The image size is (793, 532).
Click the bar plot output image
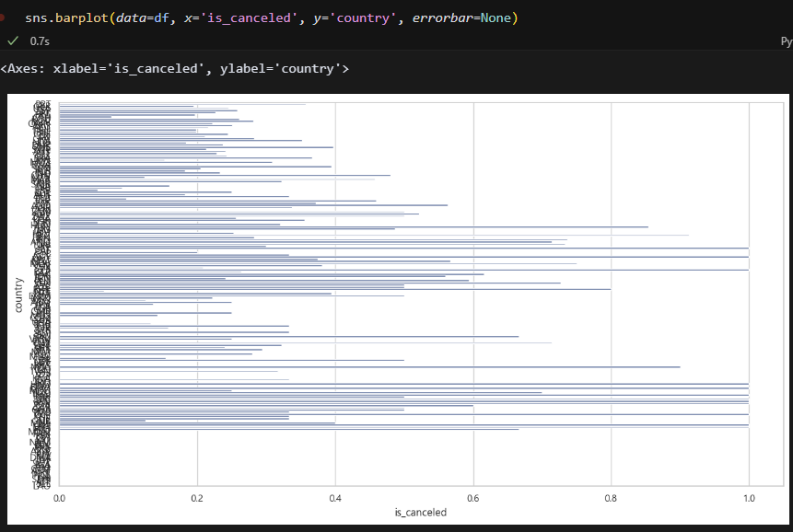(398, 308)
